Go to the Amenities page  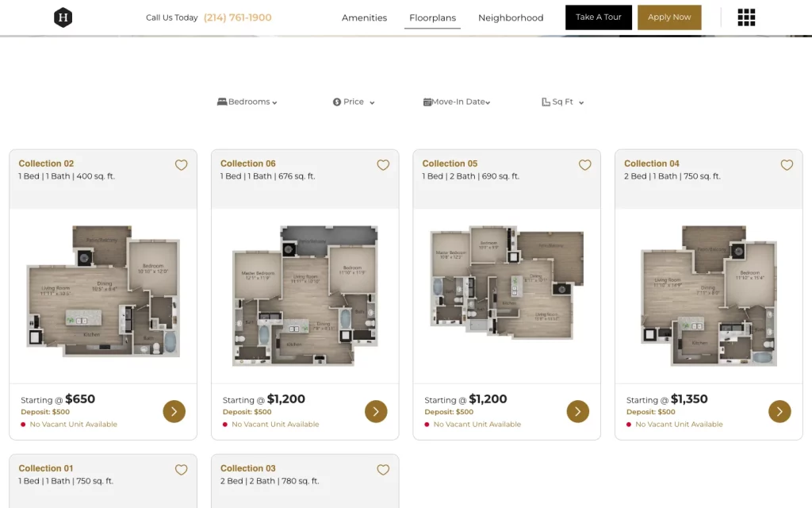[x=364, y=17]
